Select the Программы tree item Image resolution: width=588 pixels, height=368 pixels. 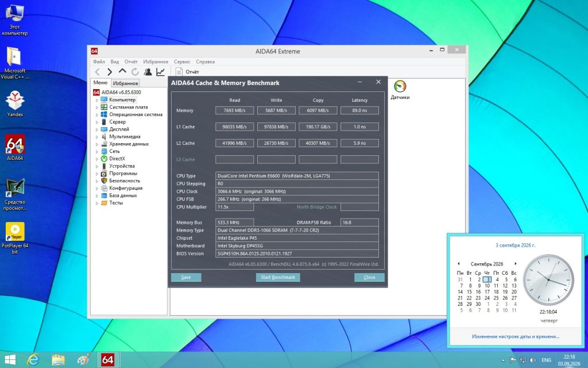[x=123, y=174]
